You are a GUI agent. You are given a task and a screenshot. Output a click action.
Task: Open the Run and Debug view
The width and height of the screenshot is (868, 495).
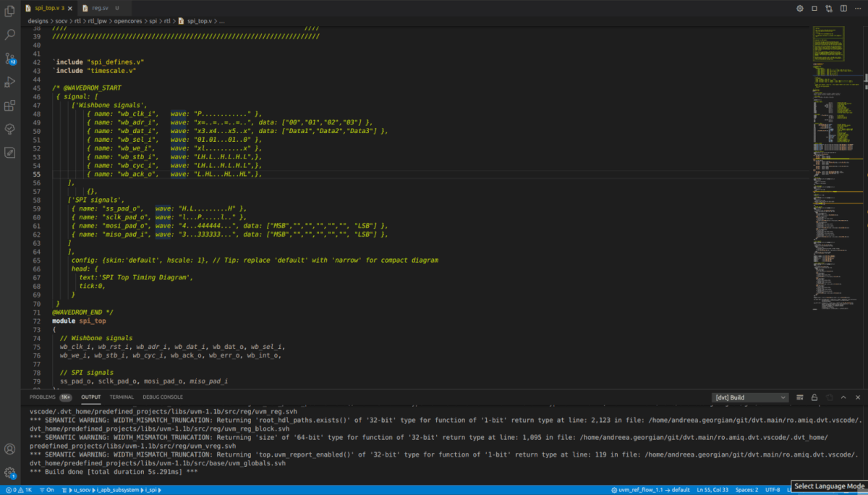[x=9, y=82]
